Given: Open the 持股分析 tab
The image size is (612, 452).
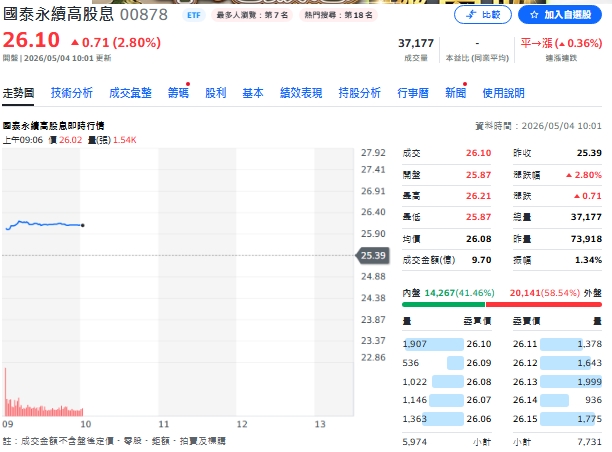Looking at the screenshot, I should (359, 93).
